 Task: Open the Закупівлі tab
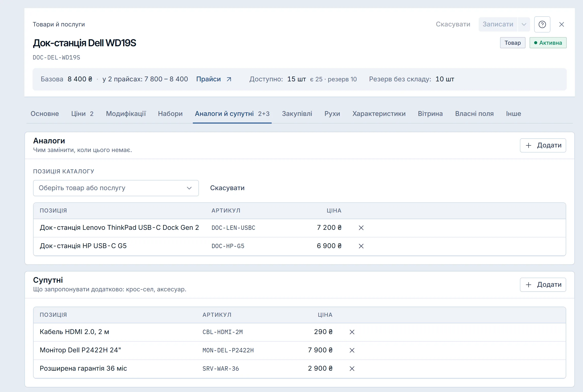tap(297, 114)
